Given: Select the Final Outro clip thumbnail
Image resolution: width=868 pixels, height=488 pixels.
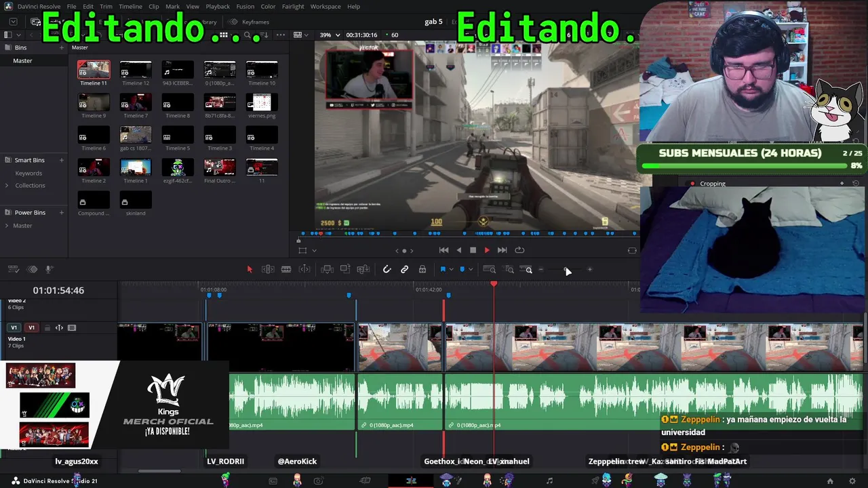Looking at the screenshot, I should (220, 167).
